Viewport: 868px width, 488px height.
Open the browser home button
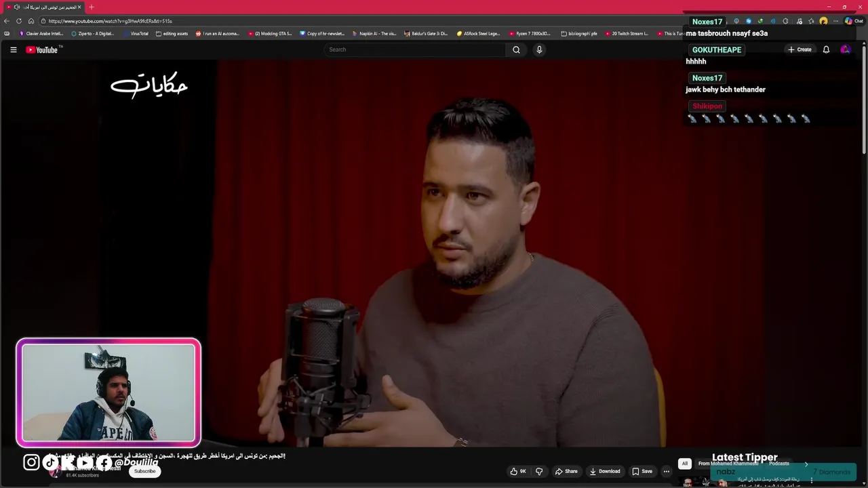pos(31,21)
